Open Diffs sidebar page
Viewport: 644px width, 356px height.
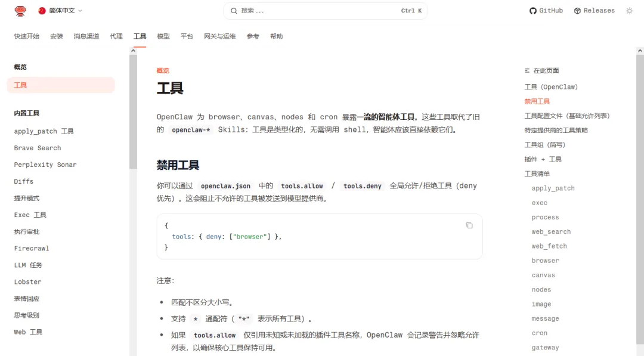(x=24, y=181)
